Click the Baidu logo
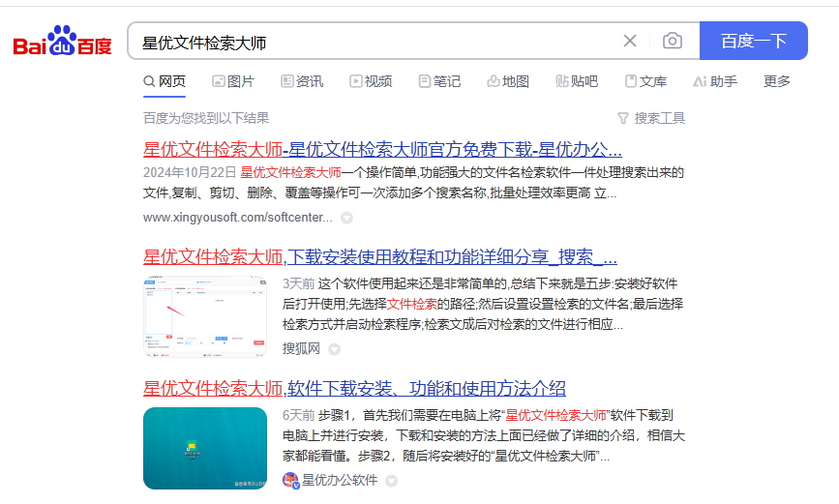This screenshot has width=839, height=504. click(63, 41)
